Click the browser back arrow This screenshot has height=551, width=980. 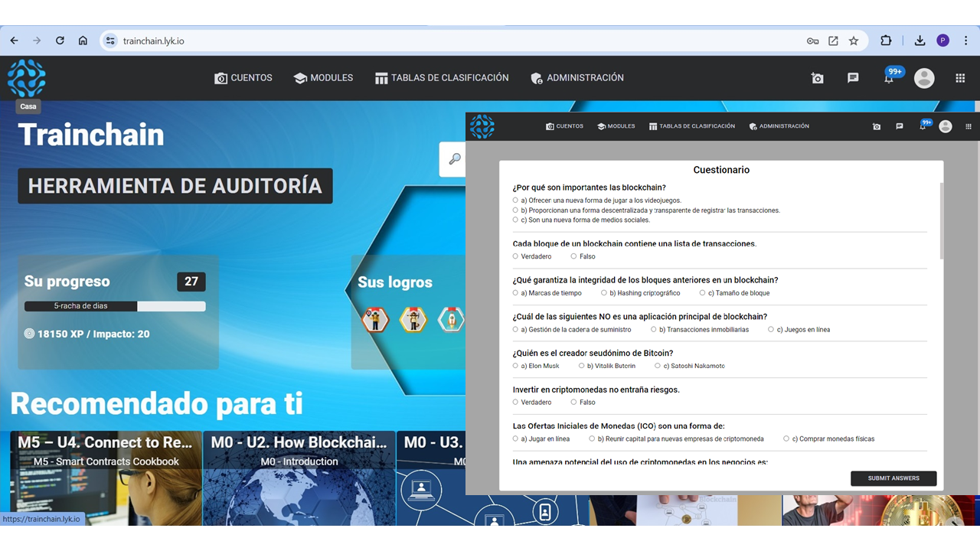click(x=15, y=41)
